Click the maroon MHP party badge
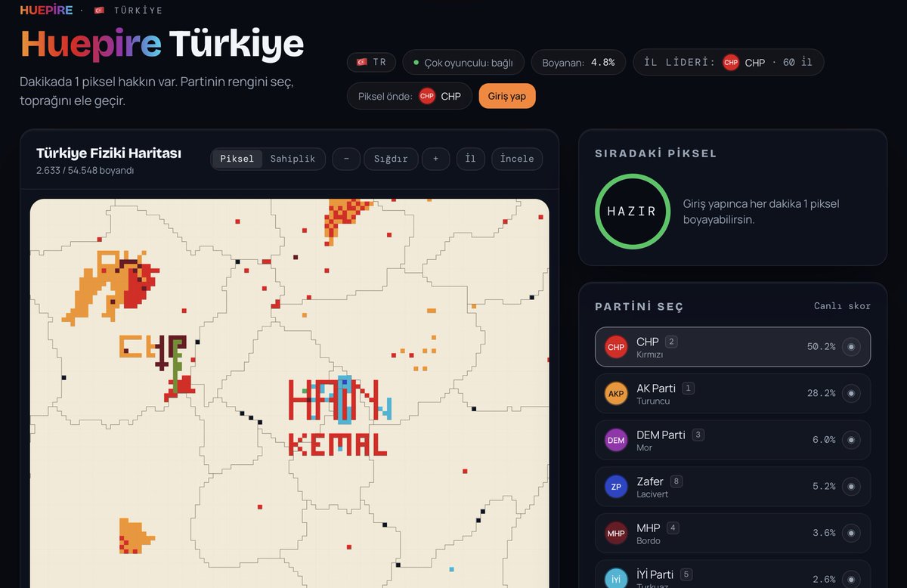This screenshot has width=907, height=588. point(616,533)
